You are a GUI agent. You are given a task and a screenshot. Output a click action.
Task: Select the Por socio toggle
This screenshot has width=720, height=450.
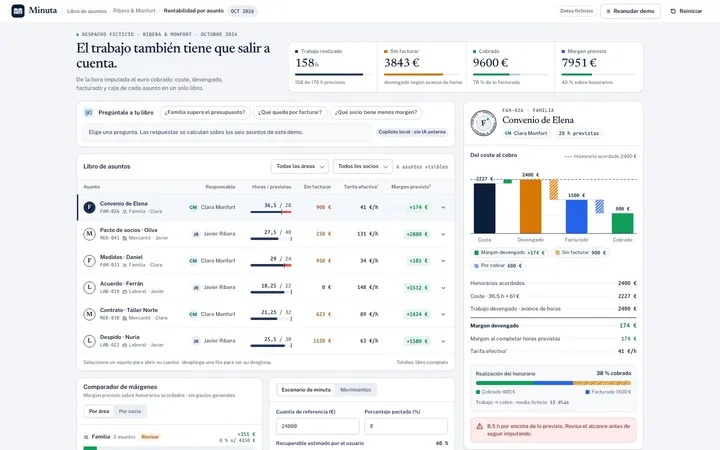click(130, 411)
